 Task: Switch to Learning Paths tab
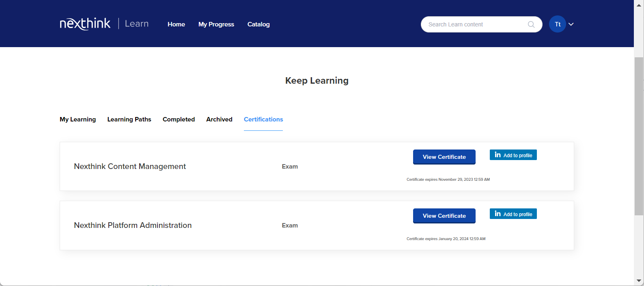click(129, 119)
